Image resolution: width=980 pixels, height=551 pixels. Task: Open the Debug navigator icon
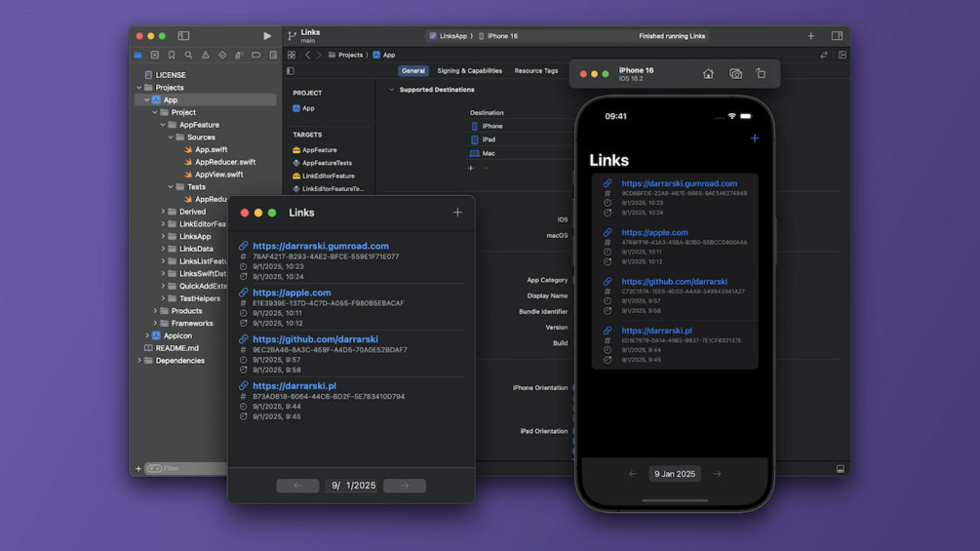[x=239, y=55]
